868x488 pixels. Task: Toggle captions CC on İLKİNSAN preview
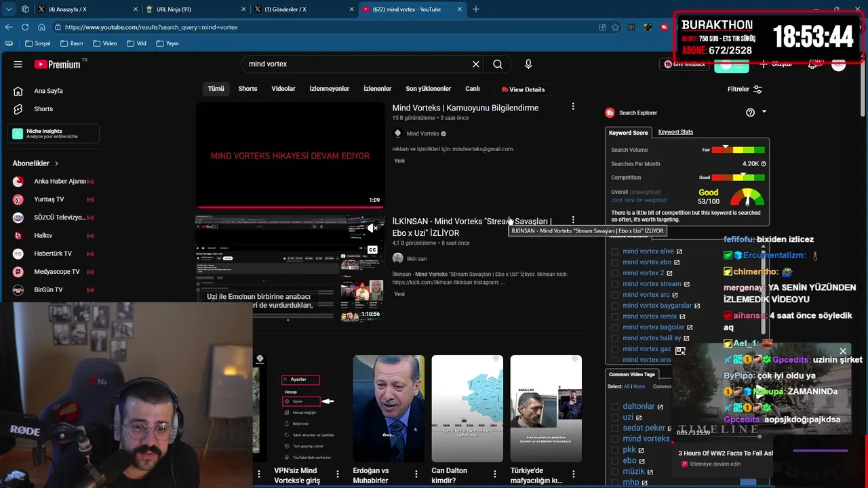[372, 250]
